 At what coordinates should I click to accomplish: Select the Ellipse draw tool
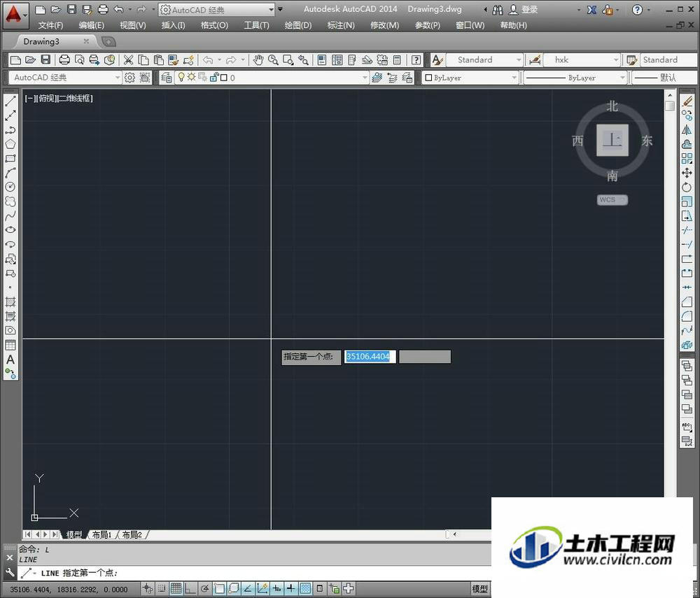click(10, 229)
